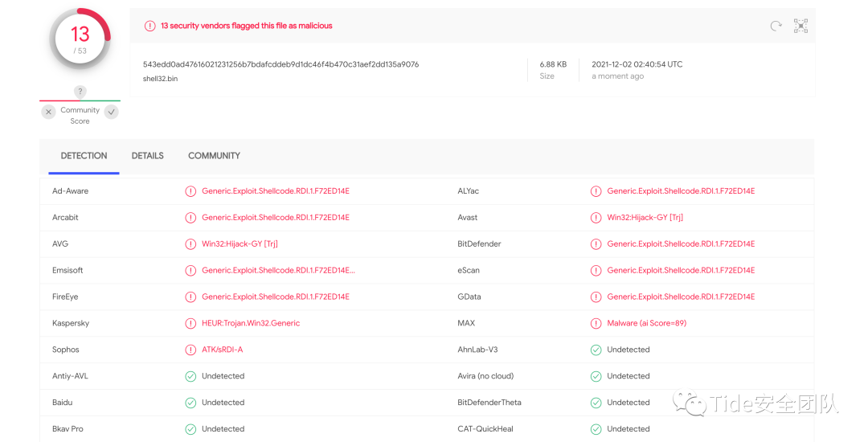This screenshot has height=442, width=868.
Task: Click the community score question mark icon
Action: [x=80, y=92]
